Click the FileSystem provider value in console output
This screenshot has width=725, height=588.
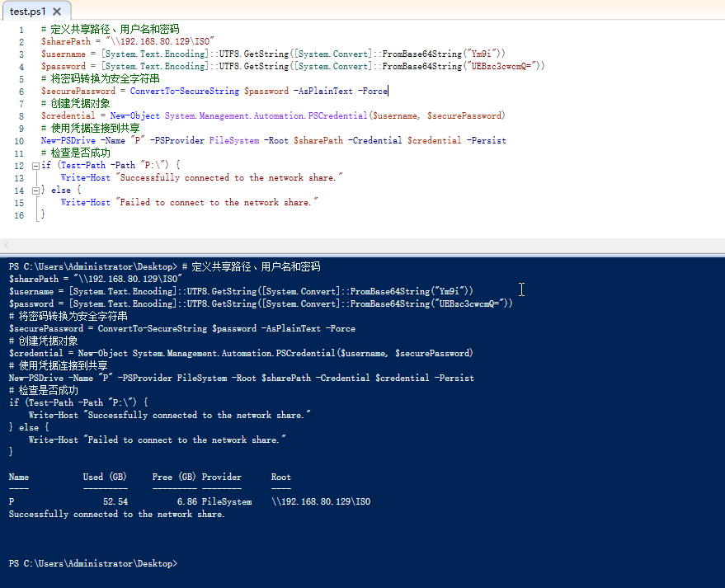tap(227, 501)
